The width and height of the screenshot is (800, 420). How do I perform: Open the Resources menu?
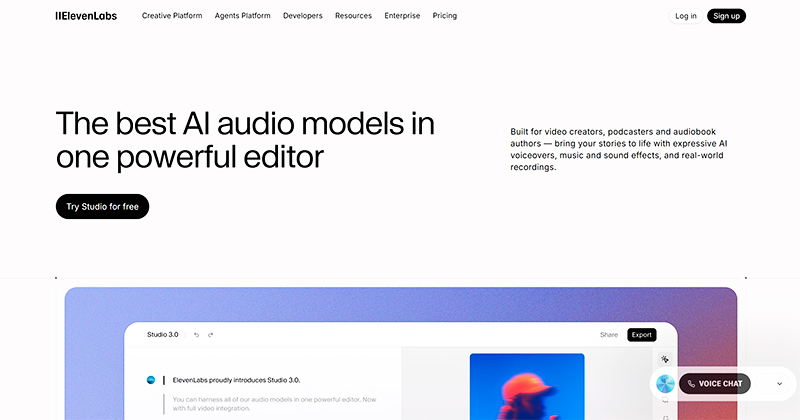353,16
